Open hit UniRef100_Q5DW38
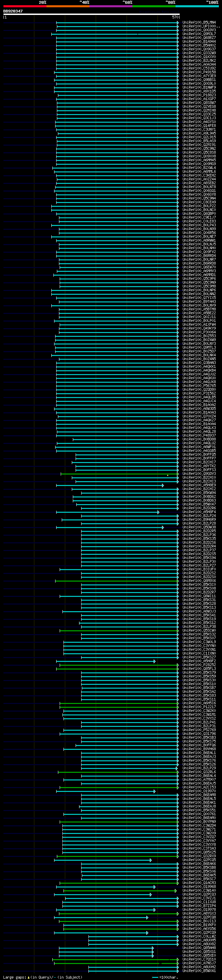The width and height of the screenshot is (222, 980). [199, 527]
